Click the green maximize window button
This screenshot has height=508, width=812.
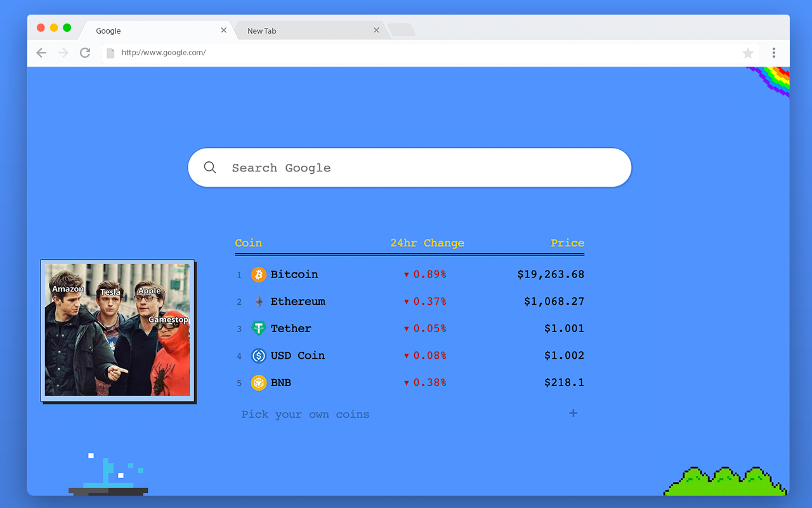(67, 28)
